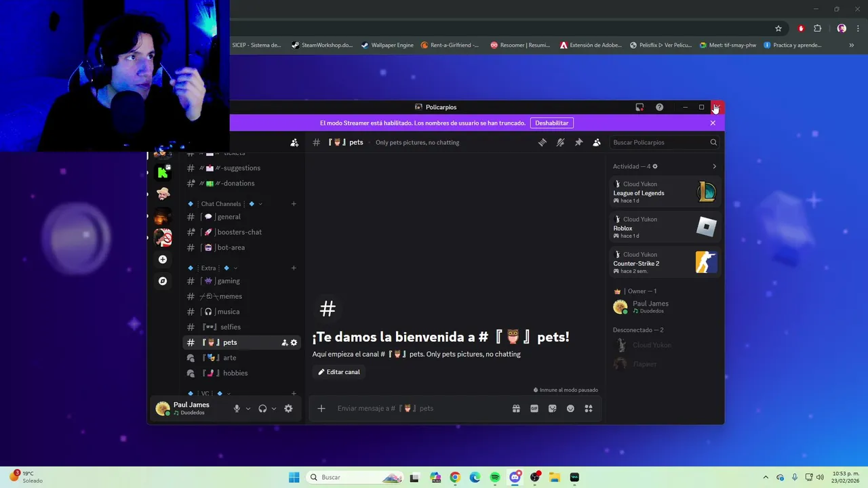Viewport: 868px width, 488px height.
Task: Click plus attachment button in message box
Action: coord(321,409)
